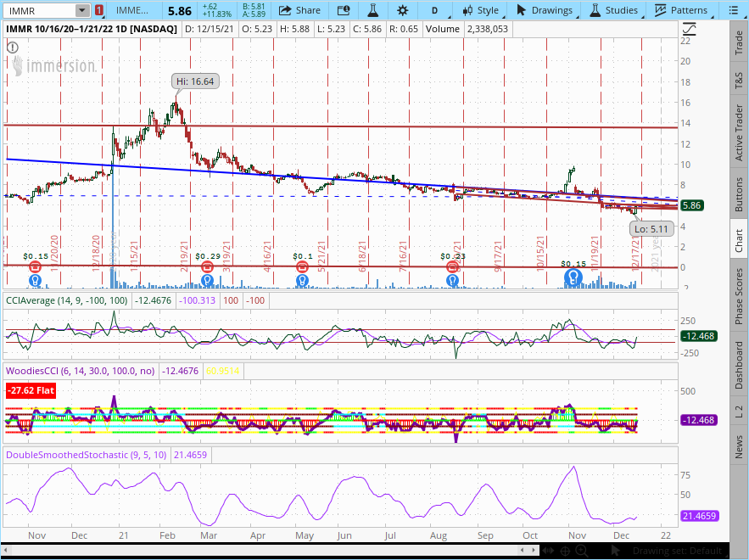The height and width of the screenshot is (560, 749).
Task: Open the Style menu
Action: (479, 10)
